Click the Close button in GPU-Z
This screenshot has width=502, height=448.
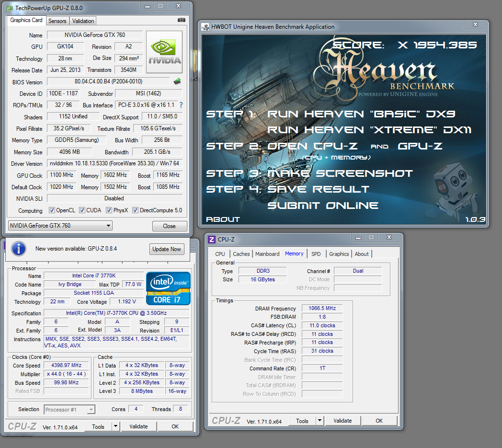[170, 226]
